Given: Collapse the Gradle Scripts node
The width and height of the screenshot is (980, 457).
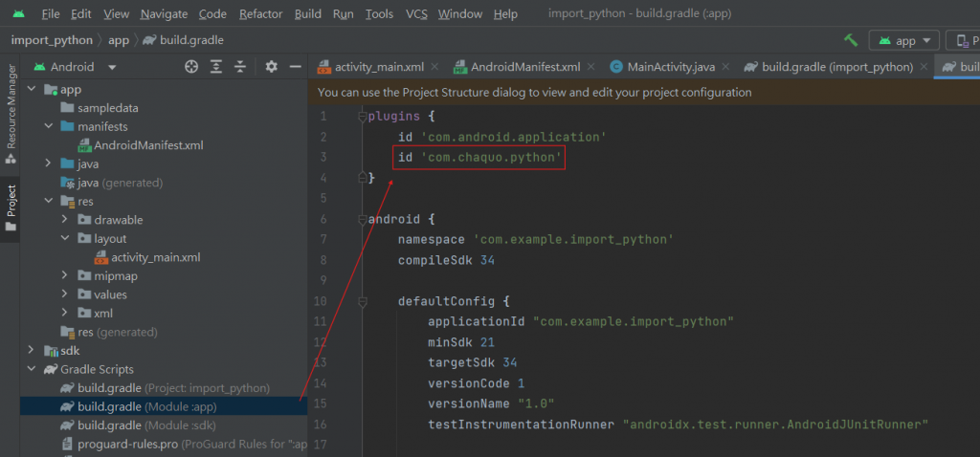Looking at the screenshot, I should pyautogui.click(x=32, y=370).
